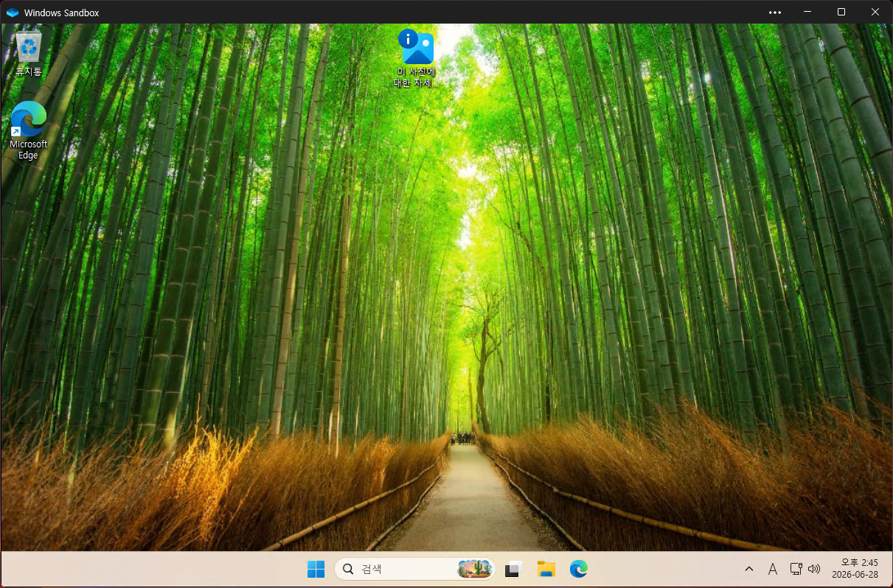The height and width of the screenshot is (588, 893).
Task: Close the Windows Sandbox window
Action: [x=875, y=13]
